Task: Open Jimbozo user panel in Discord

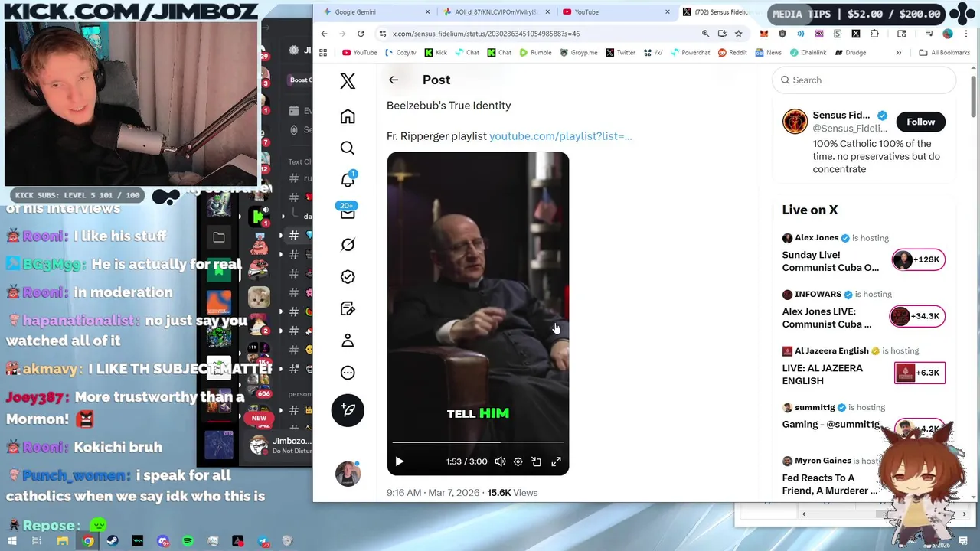Action: (282, 445)
